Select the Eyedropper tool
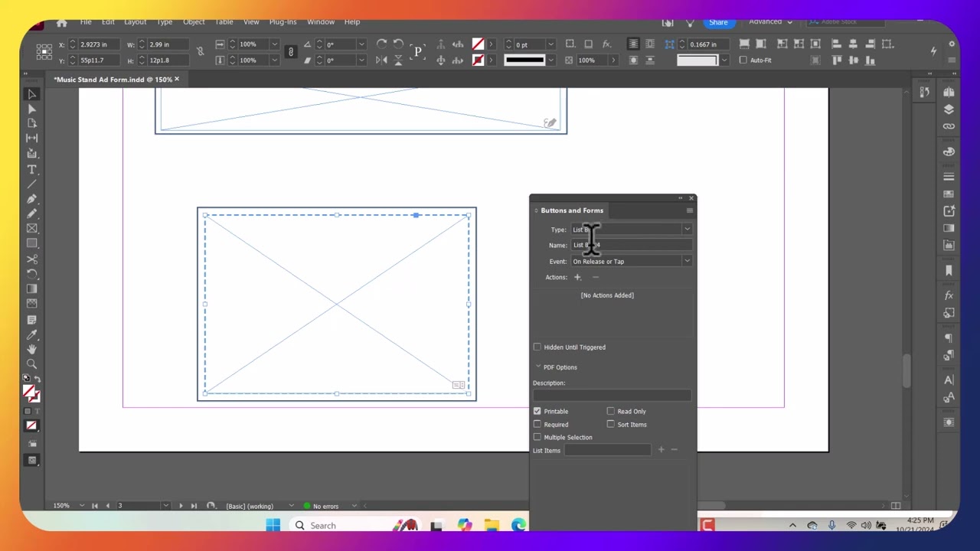 [x=31, y=334]
